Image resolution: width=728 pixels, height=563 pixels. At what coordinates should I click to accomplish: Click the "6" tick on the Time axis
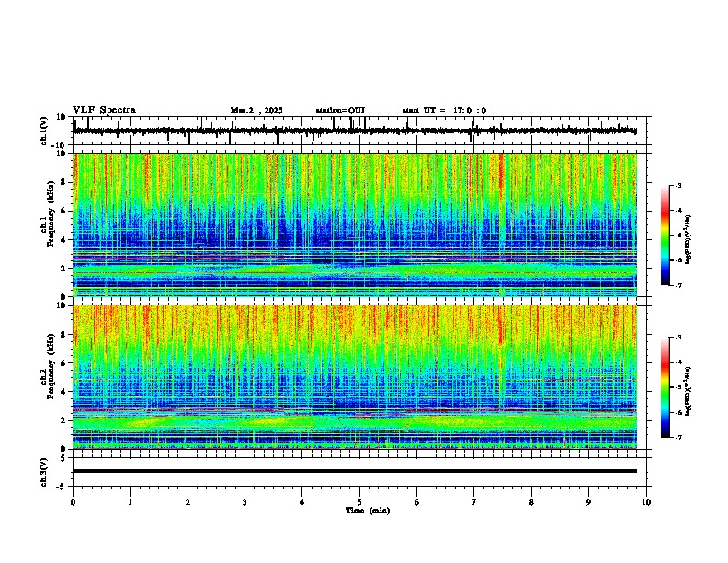[x=417, y=502]
